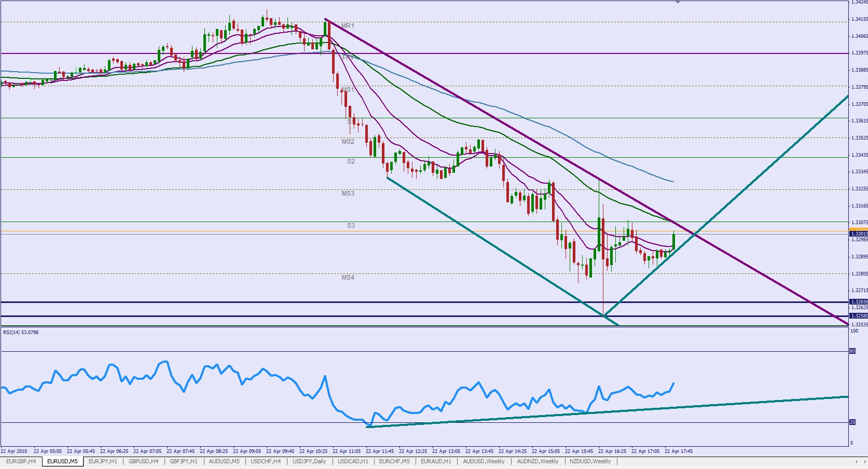This screenshot has width=868, height=469.
Task: Click the 22 Apr 17:45 time label
Action: [x=679, y=451]
